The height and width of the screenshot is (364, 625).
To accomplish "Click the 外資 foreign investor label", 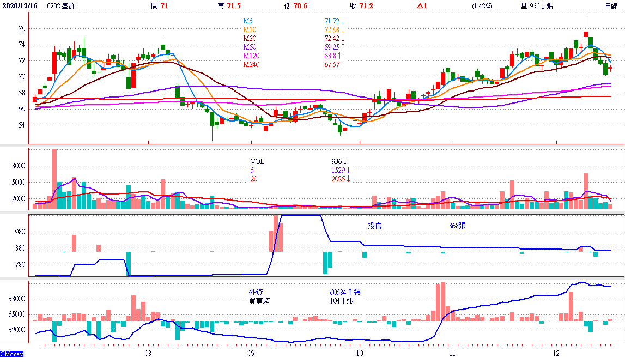I will point(257,292).
